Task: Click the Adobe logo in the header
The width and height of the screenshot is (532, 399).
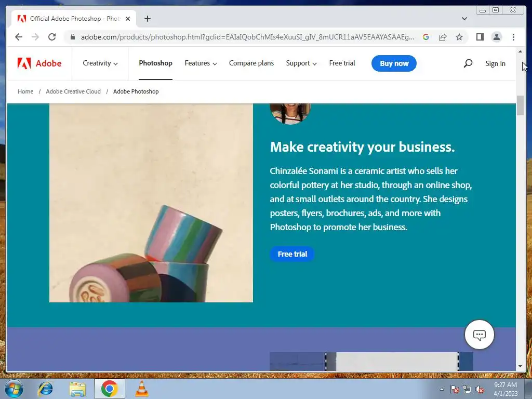Action: point(39,63)
